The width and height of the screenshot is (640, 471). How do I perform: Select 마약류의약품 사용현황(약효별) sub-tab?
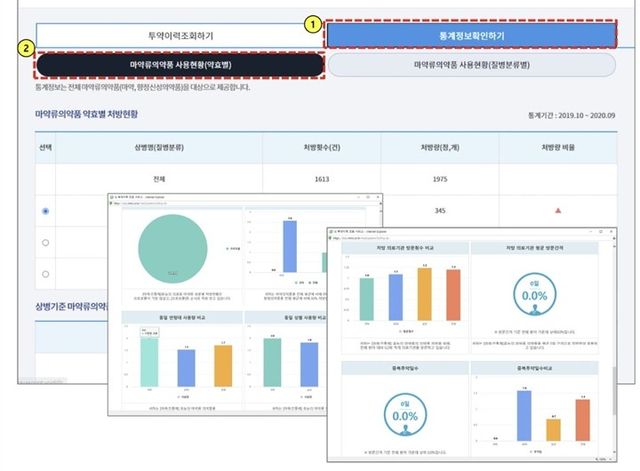click(180, 64)
